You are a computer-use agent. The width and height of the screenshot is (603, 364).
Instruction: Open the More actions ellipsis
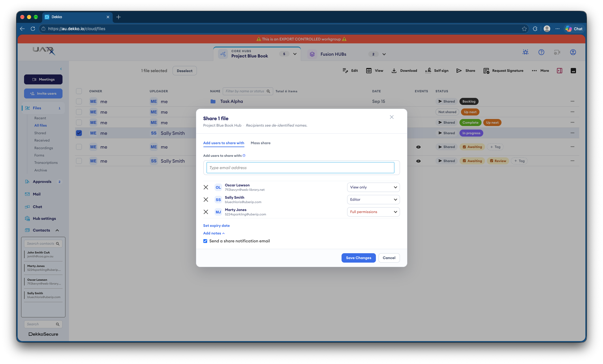click(x=534, y=71)
